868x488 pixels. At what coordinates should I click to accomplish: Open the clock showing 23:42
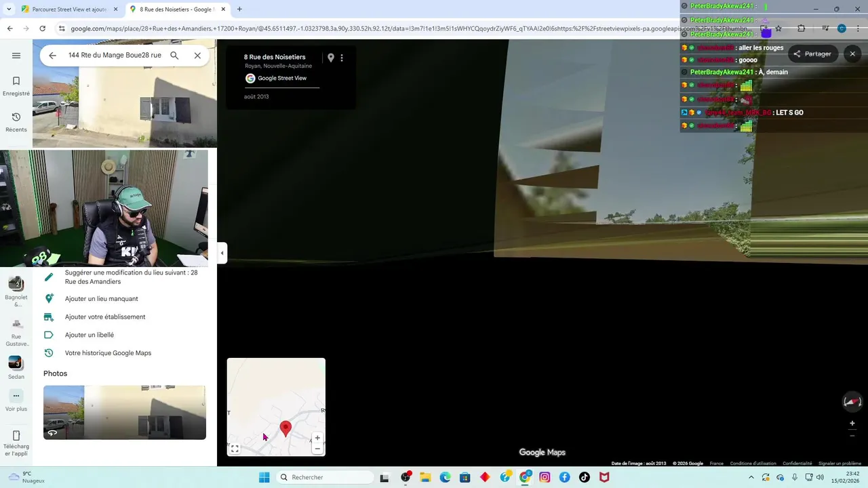pyautogui.click(x=847, y=477)
